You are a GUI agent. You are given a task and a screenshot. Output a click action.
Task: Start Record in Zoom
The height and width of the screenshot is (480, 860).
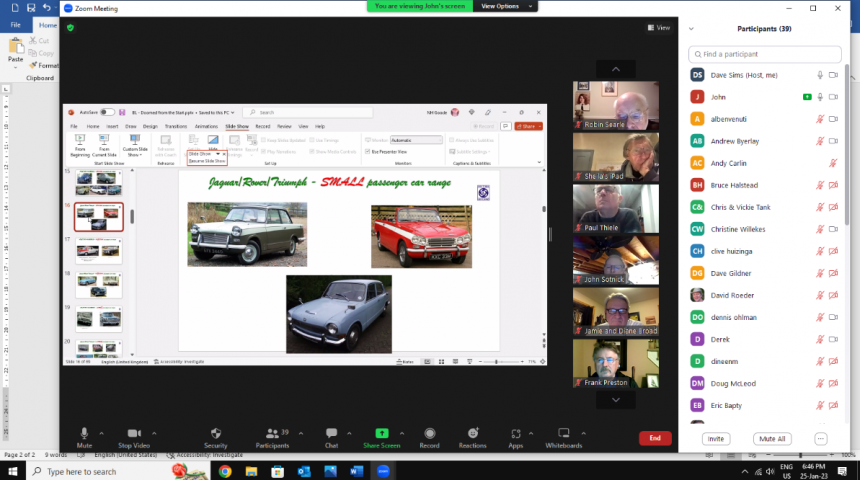(x=429, y=438)
